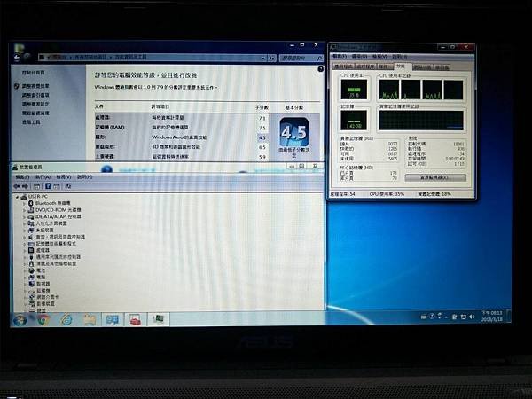The image size is (532, 399).
Task: Open the address bar dropdown arrow
Action: pos(263,59)
